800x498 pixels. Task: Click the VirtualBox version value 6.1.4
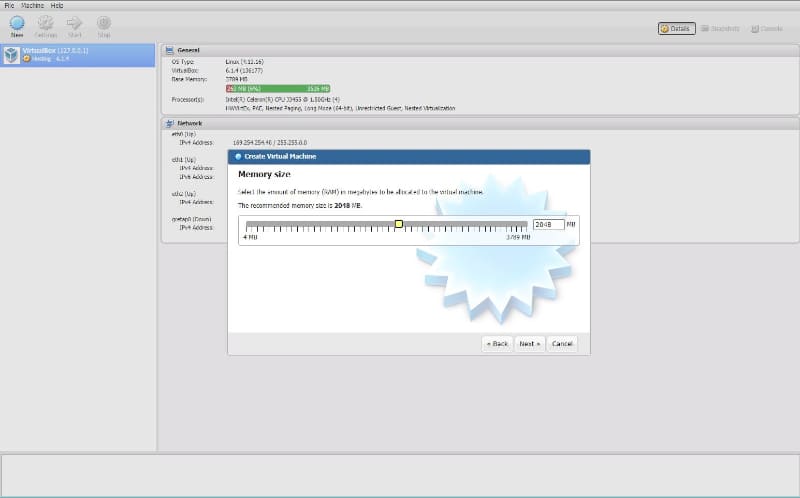point(244,70)
